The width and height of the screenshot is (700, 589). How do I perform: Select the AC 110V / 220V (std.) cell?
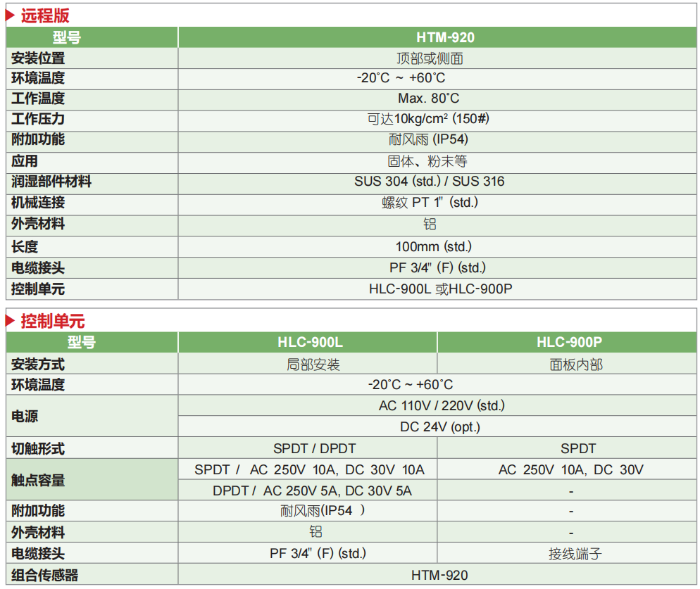[437, 405]
